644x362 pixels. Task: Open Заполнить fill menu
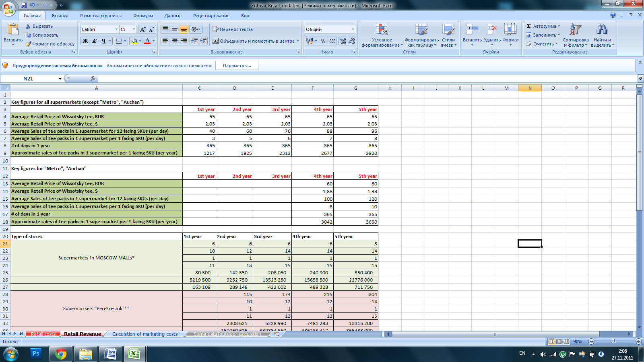543,35
